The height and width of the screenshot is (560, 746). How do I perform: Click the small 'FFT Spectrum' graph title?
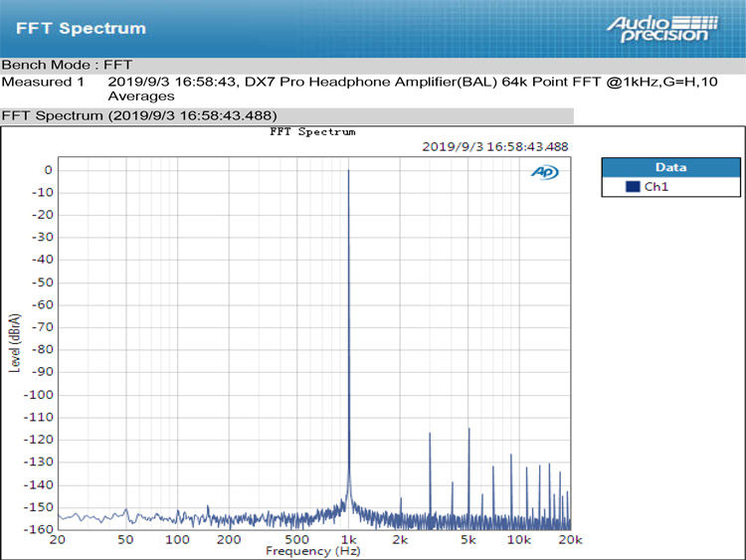point(312,131)
